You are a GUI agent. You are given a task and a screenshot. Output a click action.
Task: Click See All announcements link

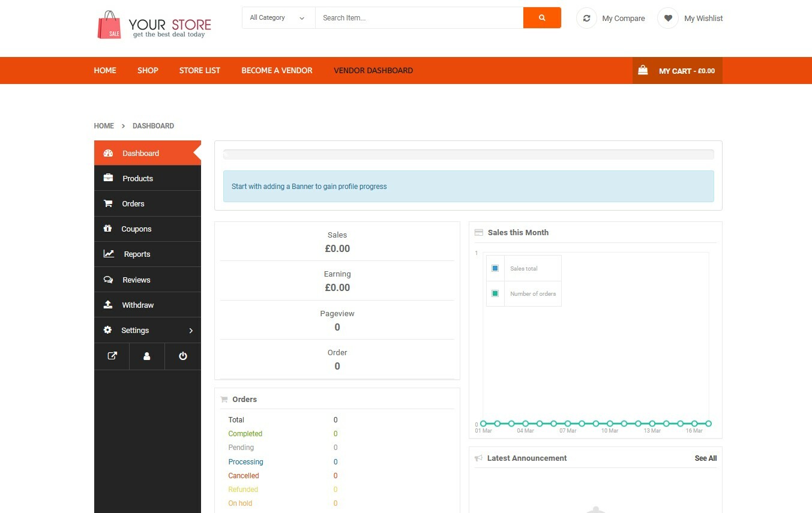[x=706, y=458]
